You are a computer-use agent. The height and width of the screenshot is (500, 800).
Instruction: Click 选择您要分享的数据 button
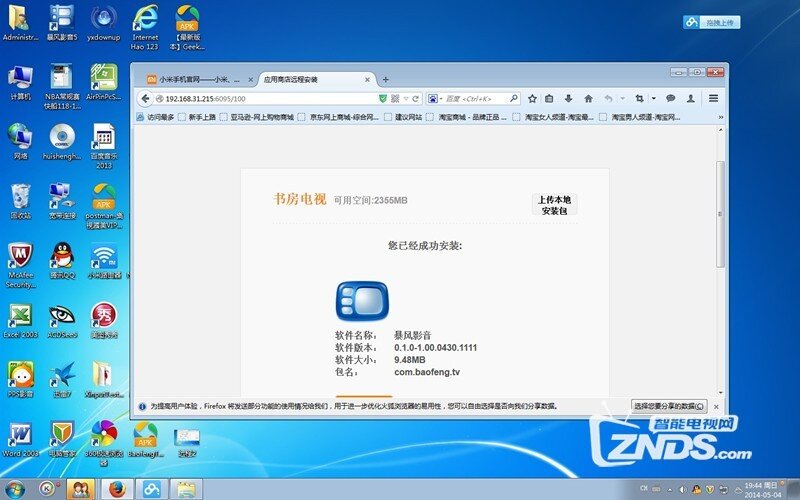point(669,406)
